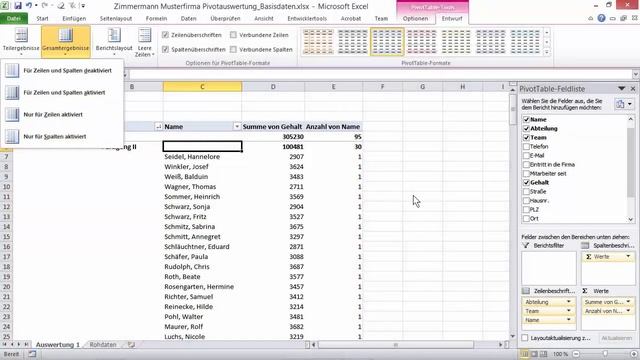Open Name field dropdown in Zeilenbeschriftungen
The height and width of the screenshot is (360, 640).
569,320
